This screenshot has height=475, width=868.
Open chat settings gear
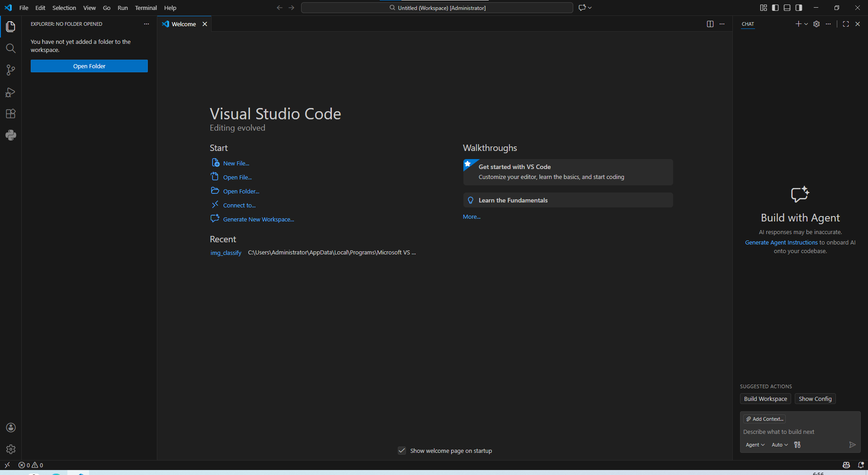816,24
